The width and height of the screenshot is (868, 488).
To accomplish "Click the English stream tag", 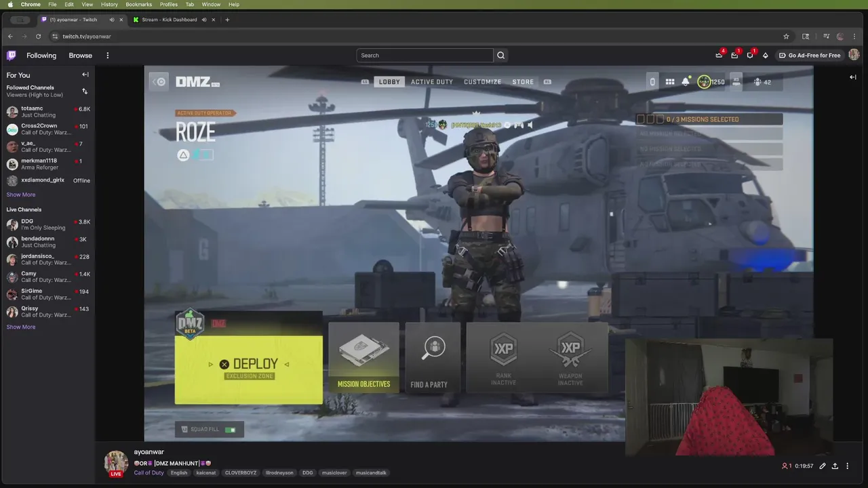I will point(179,472).
